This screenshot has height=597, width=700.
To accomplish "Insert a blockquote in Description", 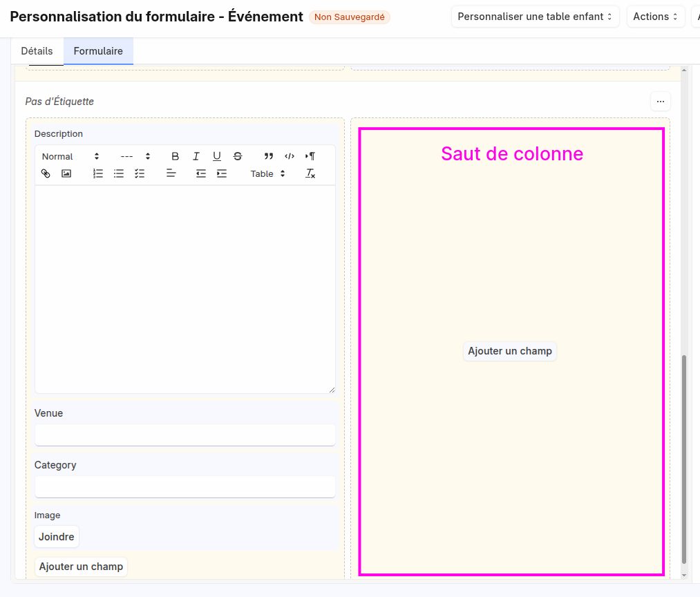I will click(269, 156).
